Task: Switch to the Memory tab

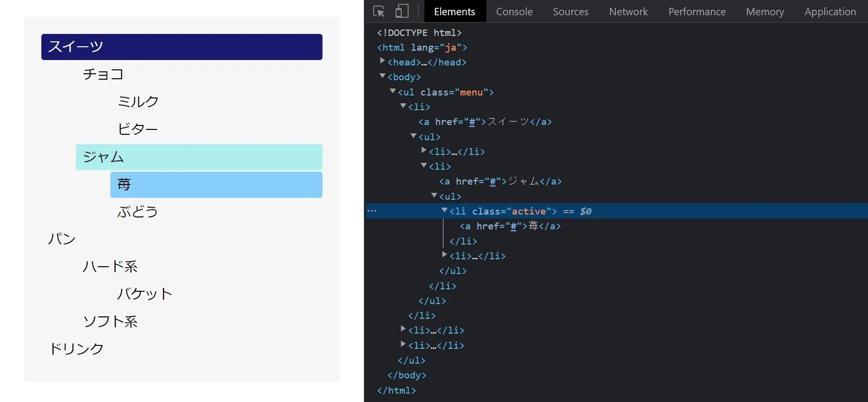Action: [765, 11]
